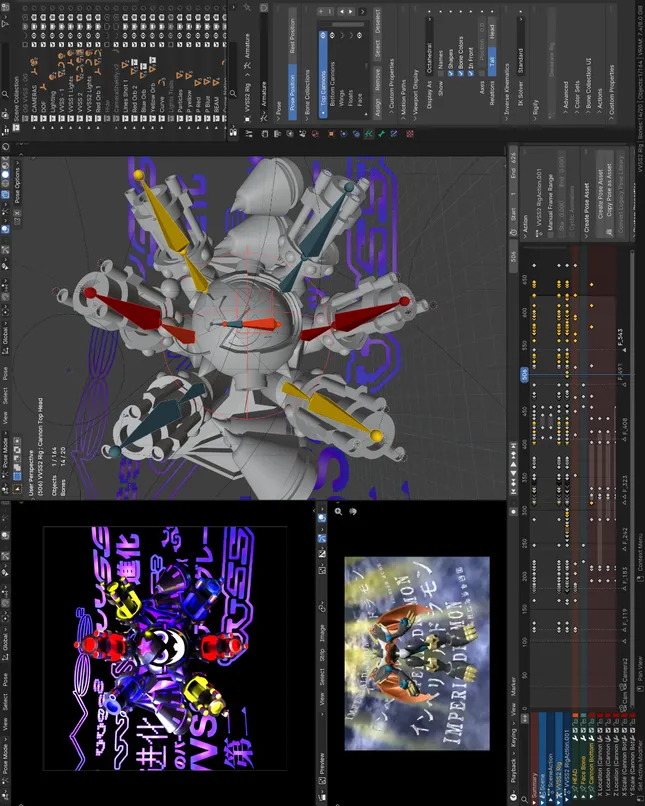Click the Outliner search magnifier icon
Screen dimensions: 645x806
[x=5, y=94]
